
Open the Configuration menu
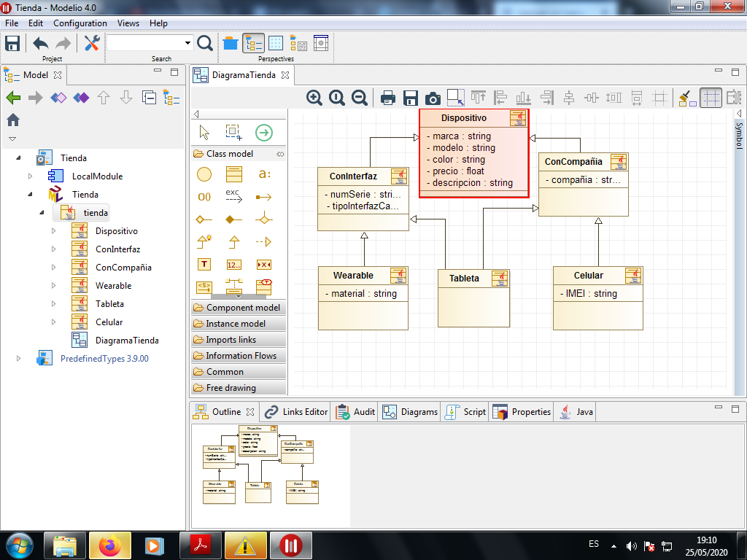click(x=80, y=23)
